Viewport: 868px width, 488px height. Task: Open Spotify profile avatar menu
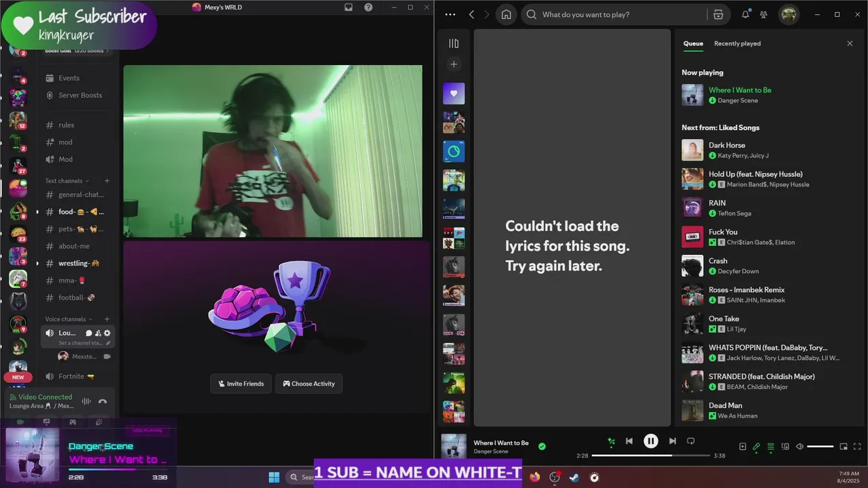[789, 14]
